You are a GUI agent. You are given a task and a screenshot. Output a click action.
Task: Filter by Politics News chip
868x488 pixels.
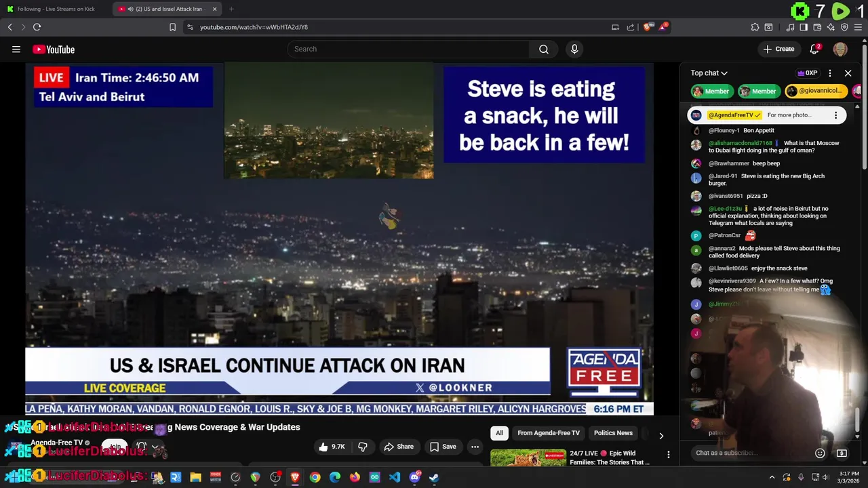click(613, 433)
